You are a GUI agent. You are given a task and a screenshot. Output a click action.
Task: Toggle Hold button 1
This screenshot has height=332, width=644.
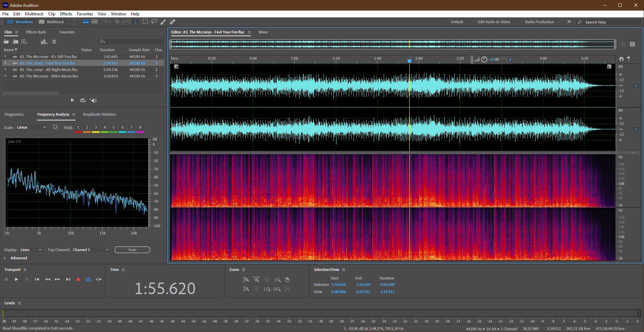point(78,128)
